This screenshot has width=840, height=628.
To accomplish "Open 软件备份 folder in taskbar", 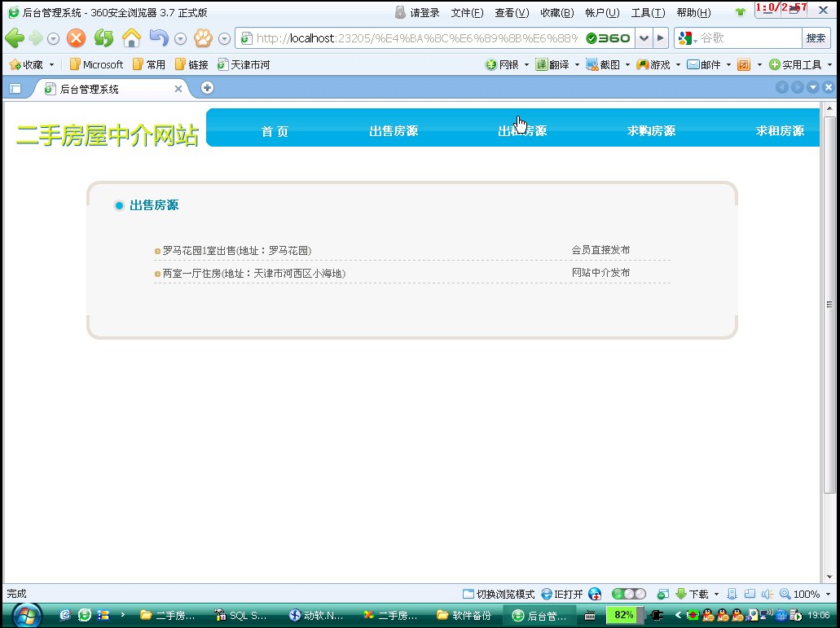I will coord(464,616).
